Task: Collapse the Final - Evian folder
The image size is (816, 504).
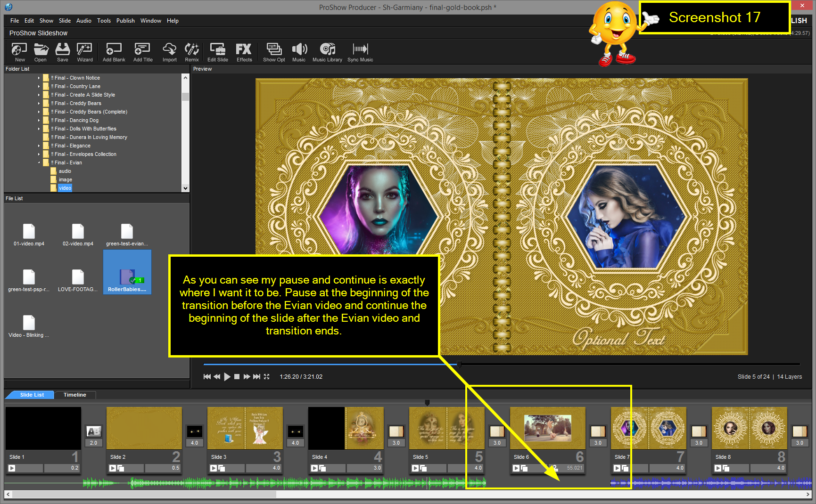Action: [x=39, y=163]
